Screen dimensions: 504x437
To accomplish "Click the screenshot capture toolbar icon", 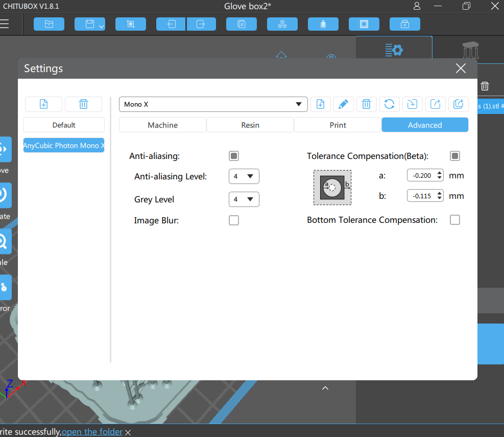I will tap(131, 24).
